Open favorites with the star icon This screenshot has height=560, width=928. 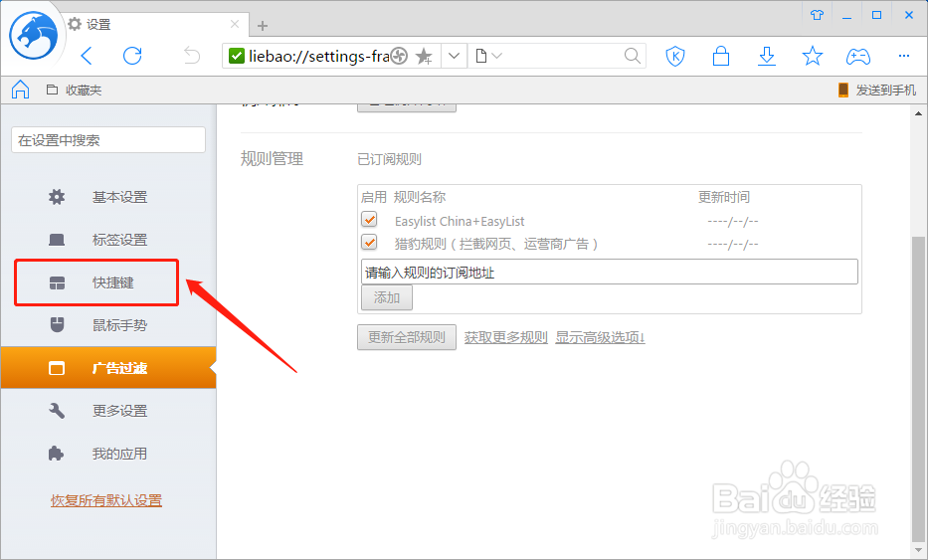[x=812, y=57]
